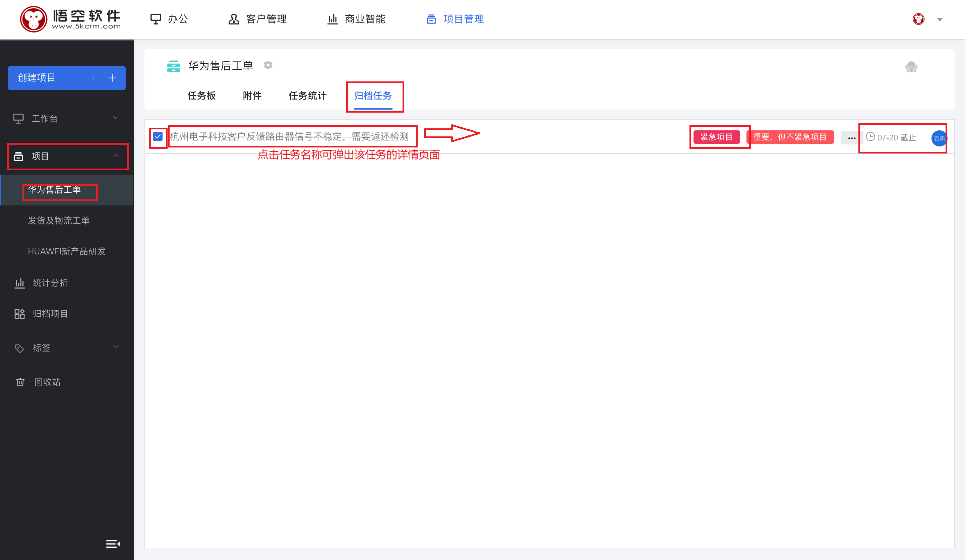Collapse the 项目 section chevron

[115, 155]
